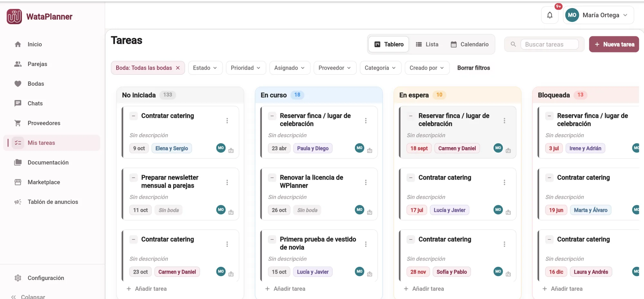644x299 pixels.
Task: Open Marketplace store icon
Action: pos(18,182)
